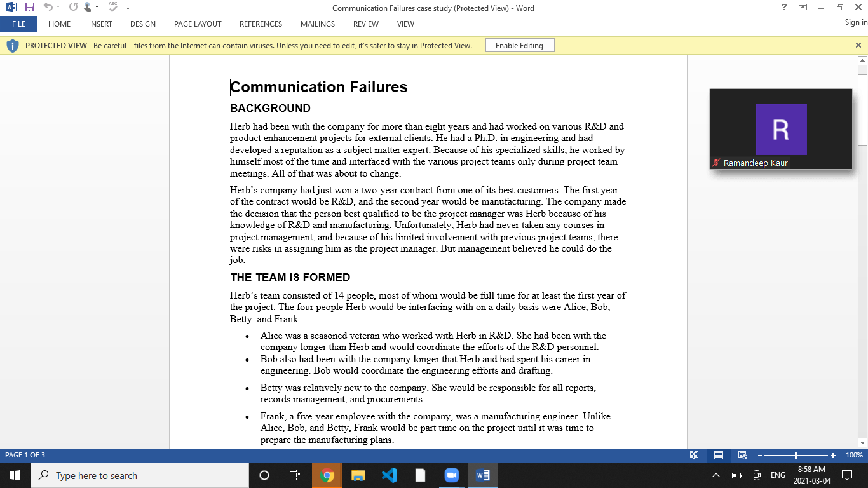
Task: Switch to Read Mode in the status bar
Action: click(695, 455)
